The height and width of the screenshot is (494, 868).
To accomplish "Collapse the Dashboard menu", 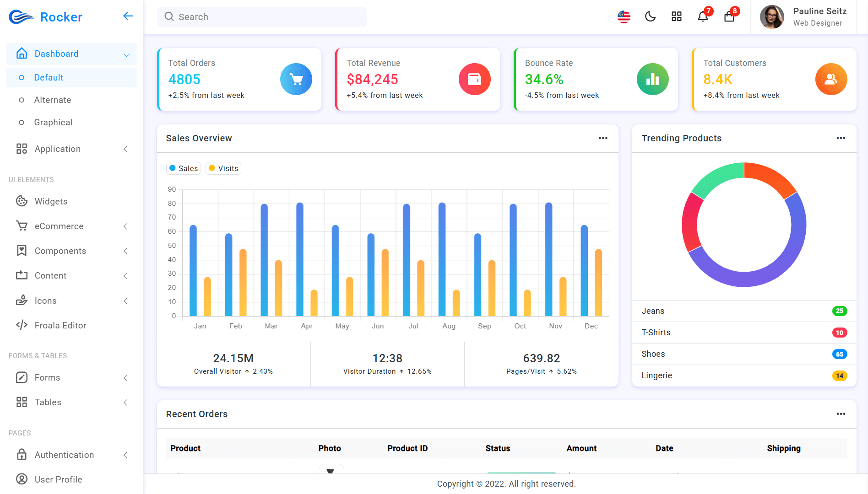I will point(126,54).
